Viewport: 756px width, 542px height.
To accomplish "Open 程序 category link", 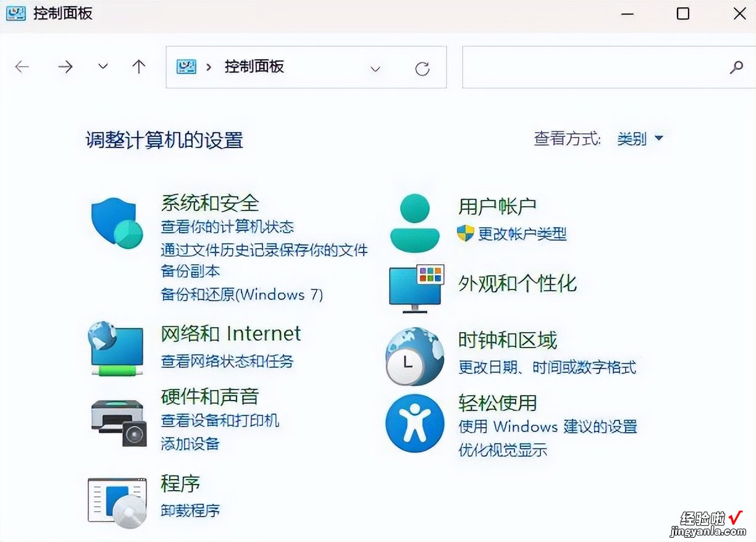I will [x=180, y=483].
